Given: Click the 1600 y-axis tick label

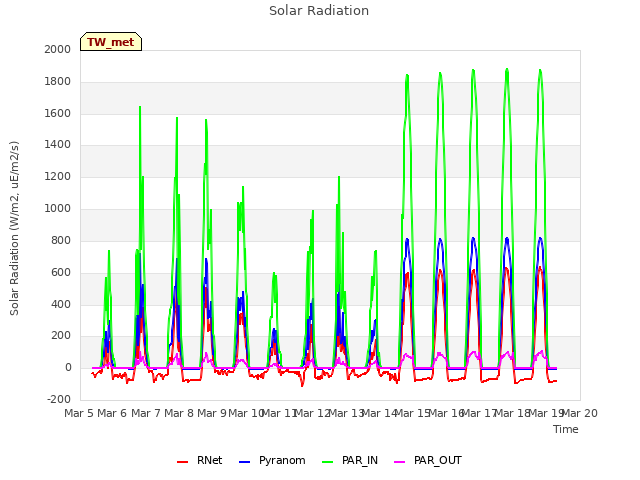Looking at the screenshot, I should point(58,113).
